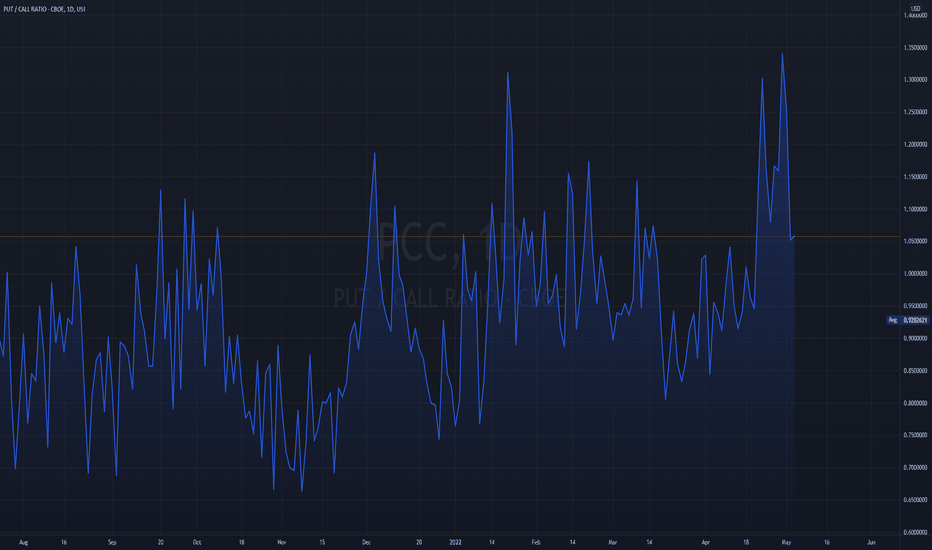Click the 1.0000000 price axis label

(x=915, y=274)
